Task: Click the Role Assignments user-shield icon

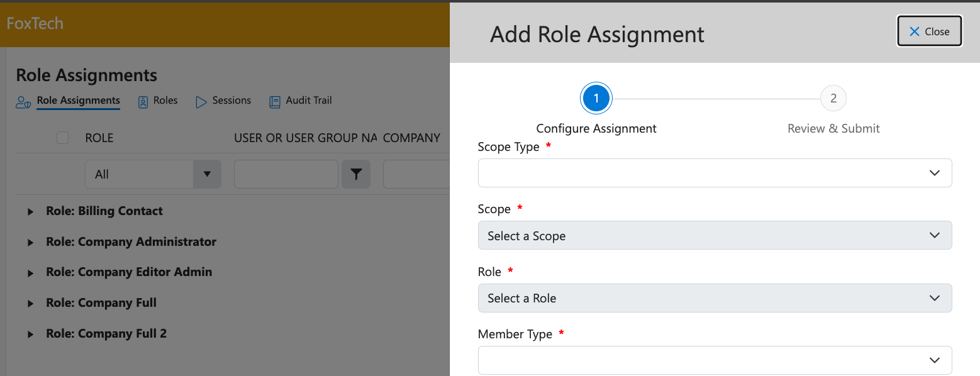Action: pos(23,102)
